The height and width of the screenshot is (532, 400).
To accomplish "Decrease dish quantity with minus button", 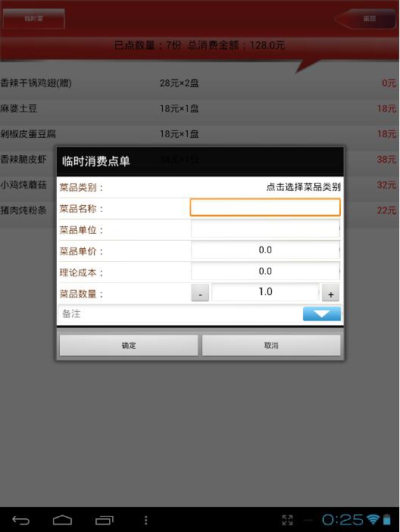I will pos(200,292).
